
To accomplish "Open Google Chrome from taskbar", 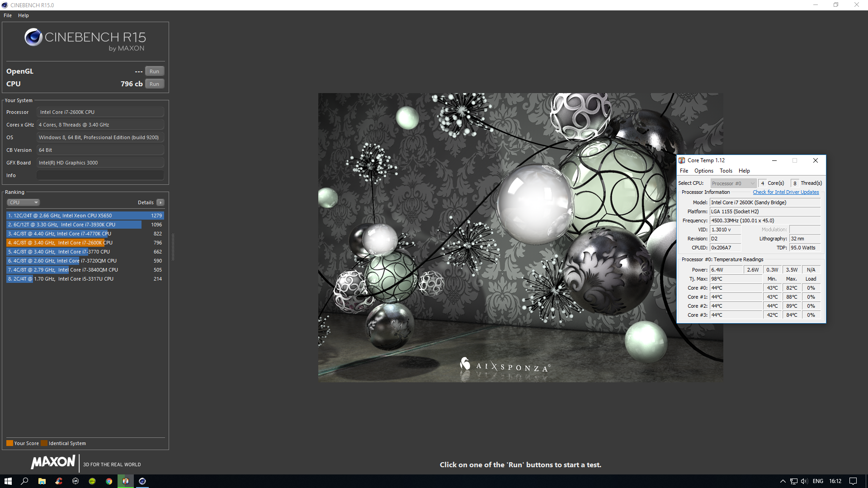I will click(x=109, y=481).
